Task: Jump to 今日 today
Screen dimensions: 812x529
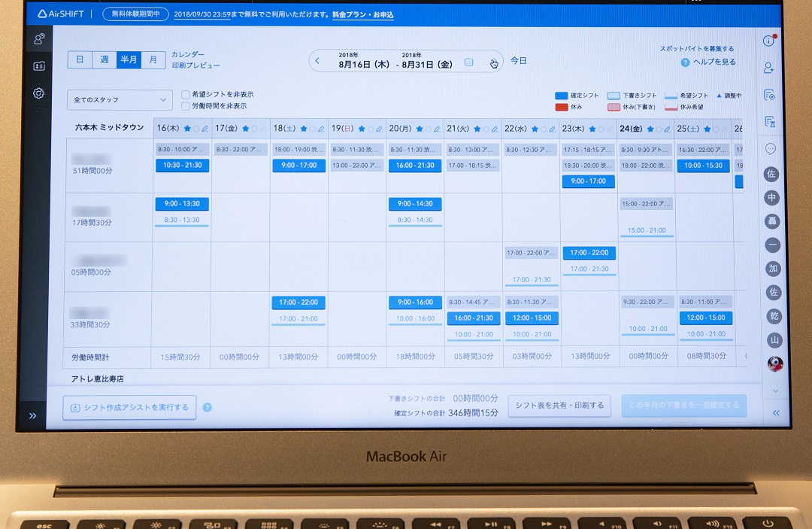Action: (x=518, y=61)
